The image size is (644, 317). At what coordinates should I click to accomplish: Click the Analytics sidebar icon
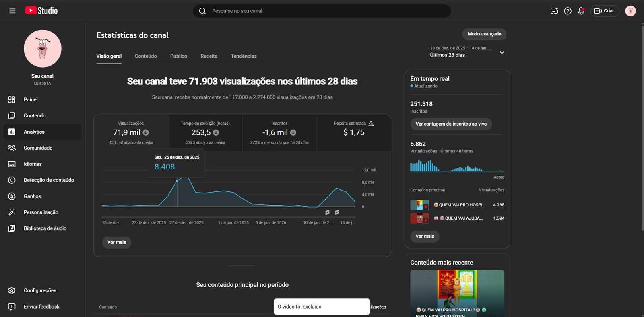pyautogui.click(x=12, y=132)
